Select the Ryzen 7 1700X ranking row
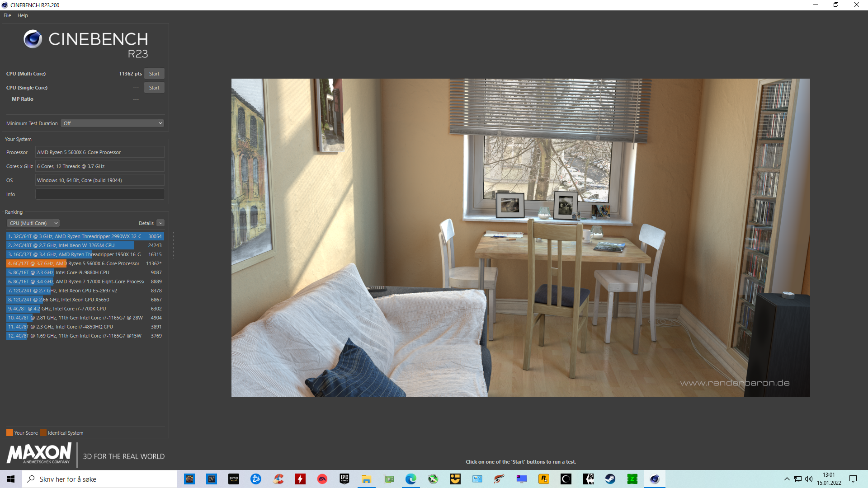The width and height of the screenshot is (868, 488). pyautogui.click(x=85, y=282)
